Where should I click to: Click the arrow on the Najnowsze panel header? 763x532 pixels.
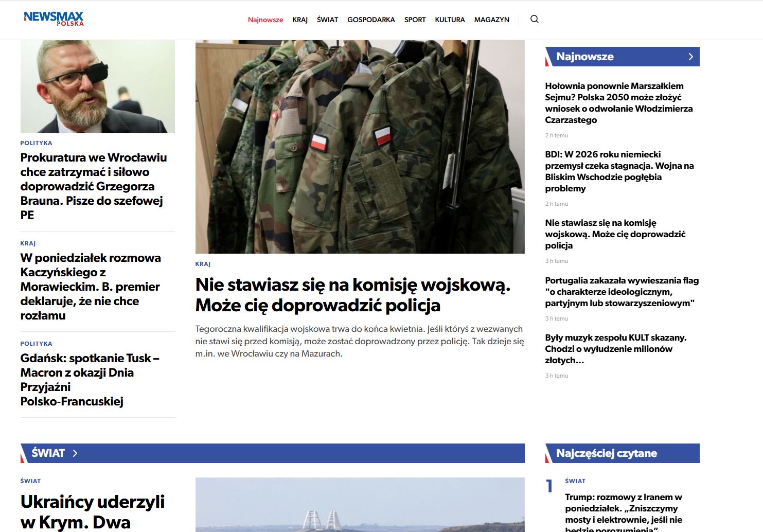(690, 57)
